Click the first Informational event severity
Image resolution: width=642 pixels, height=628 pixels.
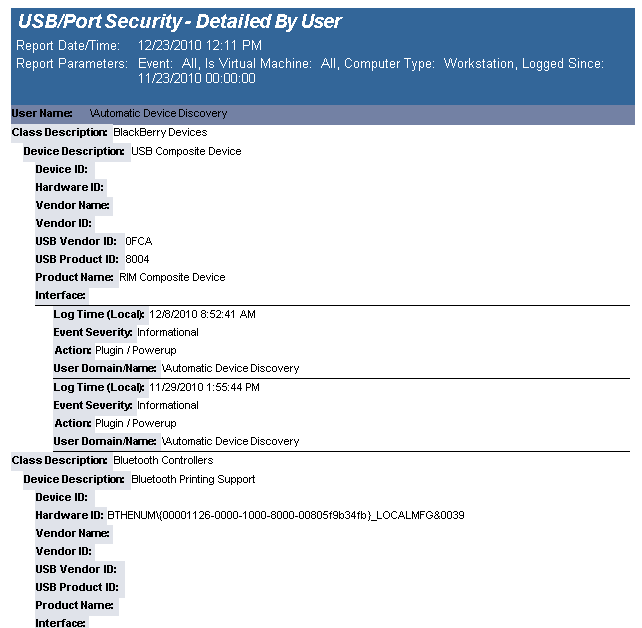tap(168, 332)
